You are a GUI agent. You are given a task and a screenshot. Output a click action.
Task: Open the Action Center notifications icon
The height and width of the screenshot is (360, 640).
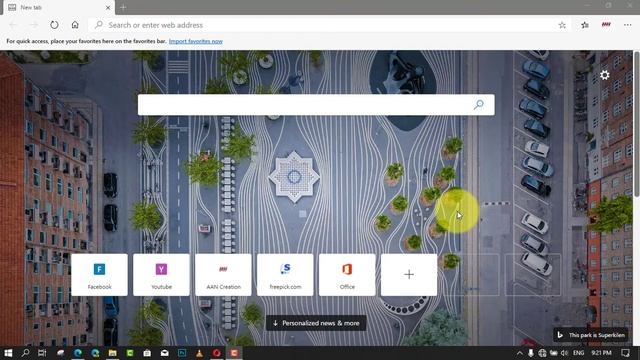625,353
